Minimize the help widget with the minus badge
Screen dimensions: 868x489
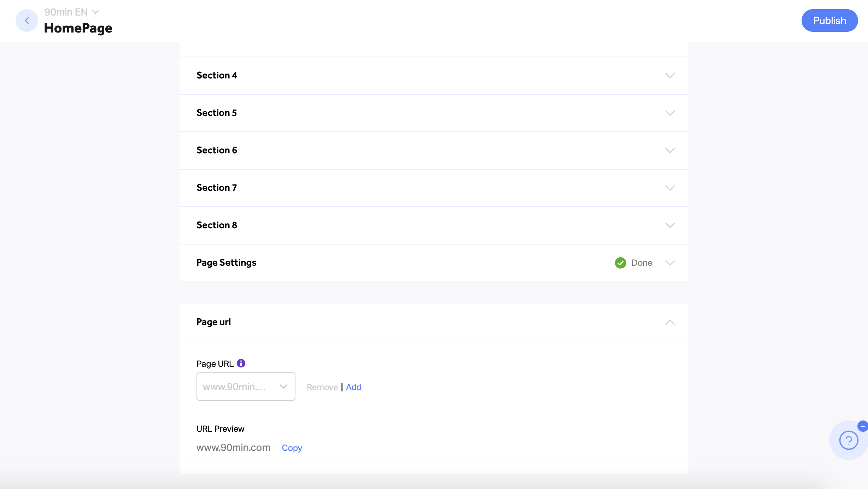pos(863,426)
